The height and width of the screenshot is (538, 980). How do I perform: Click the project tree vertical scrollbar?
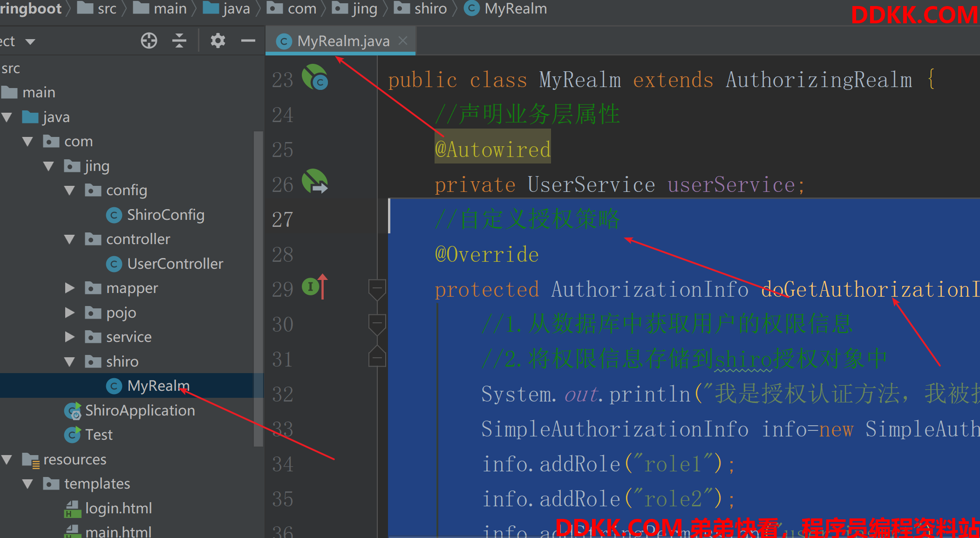(258, 289)
